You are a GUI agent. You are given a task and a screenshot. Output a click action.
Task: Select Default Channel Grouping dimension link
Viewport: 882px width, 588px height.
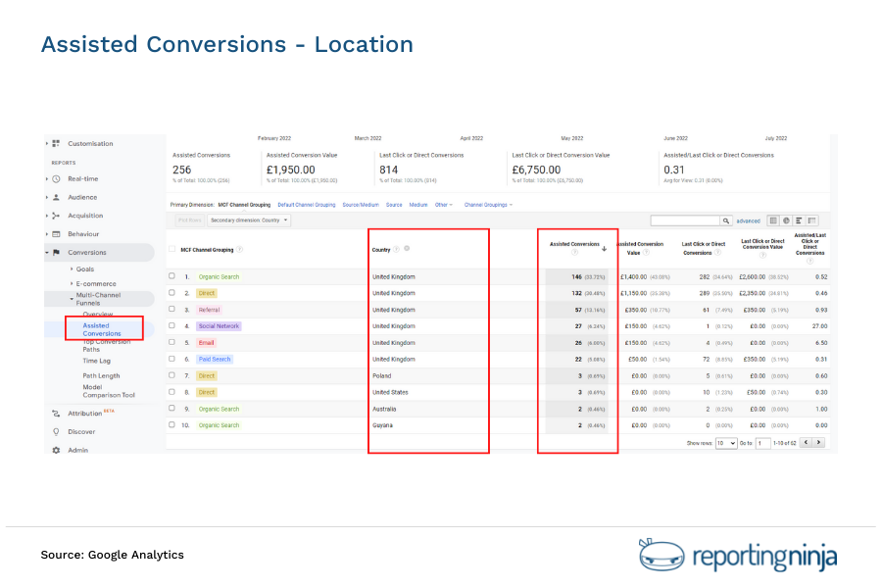point(307,205)
